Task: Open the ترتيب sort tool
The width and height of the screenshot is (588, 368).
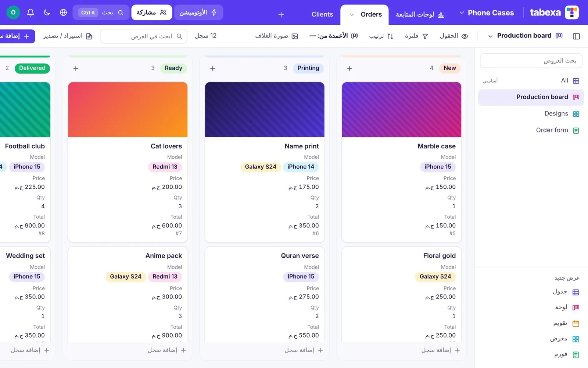Action: (381, 36)
